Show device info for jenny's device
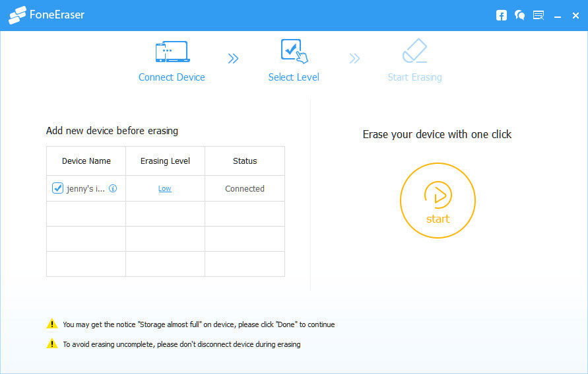The width and height of the screenshot is (588, 374). 113,188
